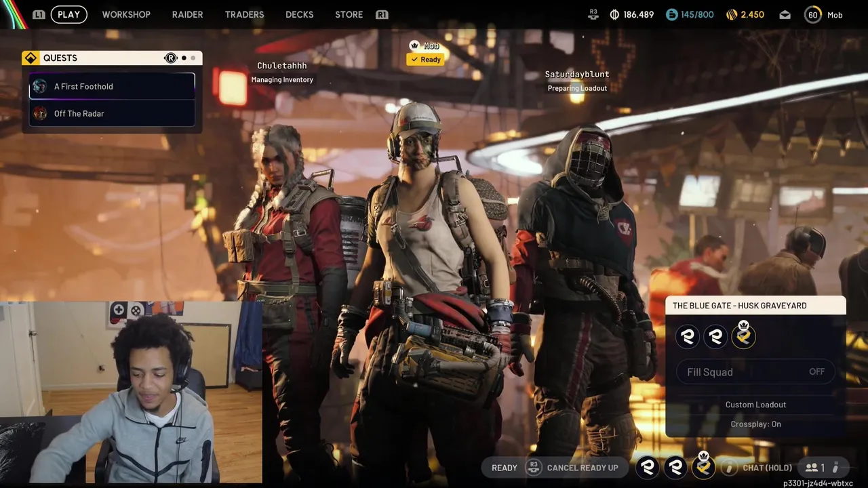This screenshot has height=488, width=868.
Task: Click first squad member emblem in Blue Gate panel
Action: click(x=688, y=336)
